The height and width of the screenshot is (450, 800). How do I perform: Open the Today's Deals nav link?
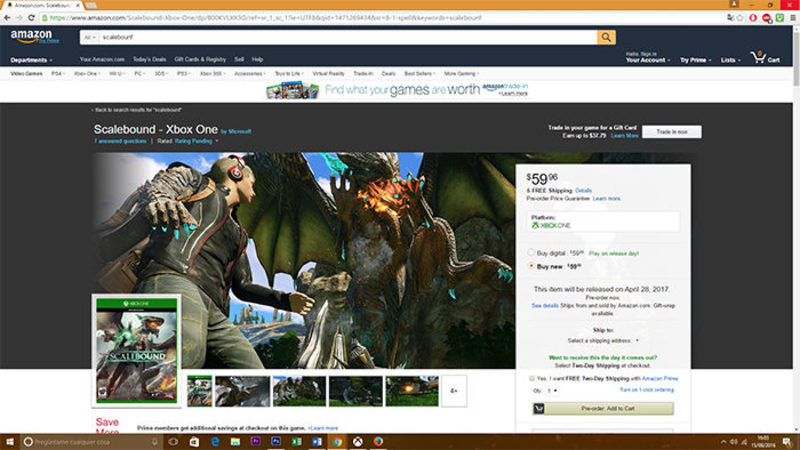pyautogui.click(x=149, y=60)
